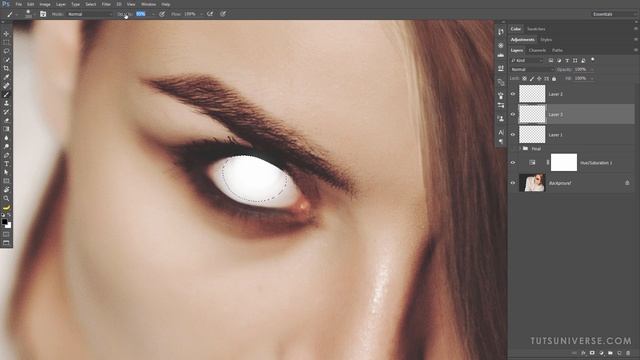Click the yellow banana toolbar icon
Image resolution: width=640 pixels, height=360 pixels.
(6, 207)
